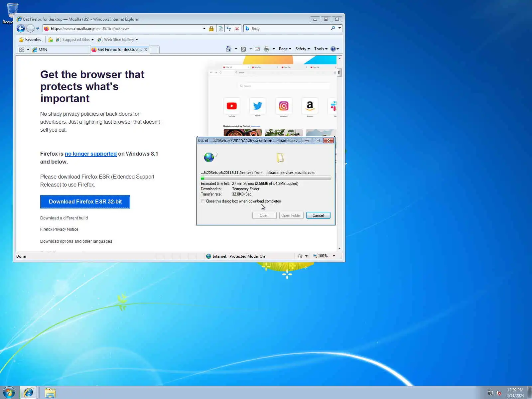Close the Get Firefox for desktop tab
This screenshot has height=399, width=532.
[146, 50]
